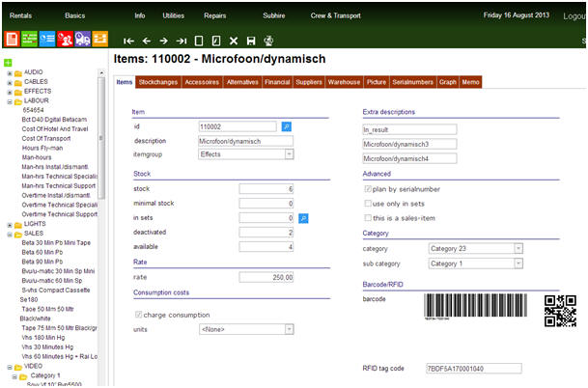Open the Rentals menu
This screenshot has width=588, height=388.
pyautogui.click(x=20, y=15)
